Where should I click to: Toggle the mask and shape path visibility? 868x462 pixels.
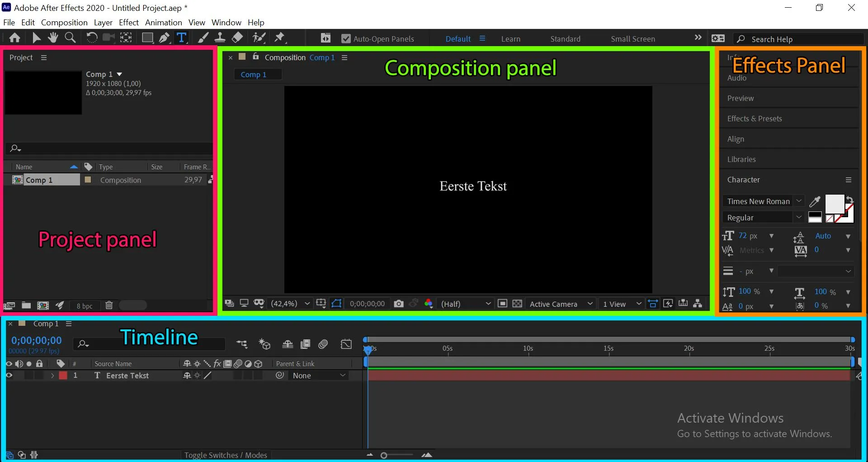coord(336,304)
